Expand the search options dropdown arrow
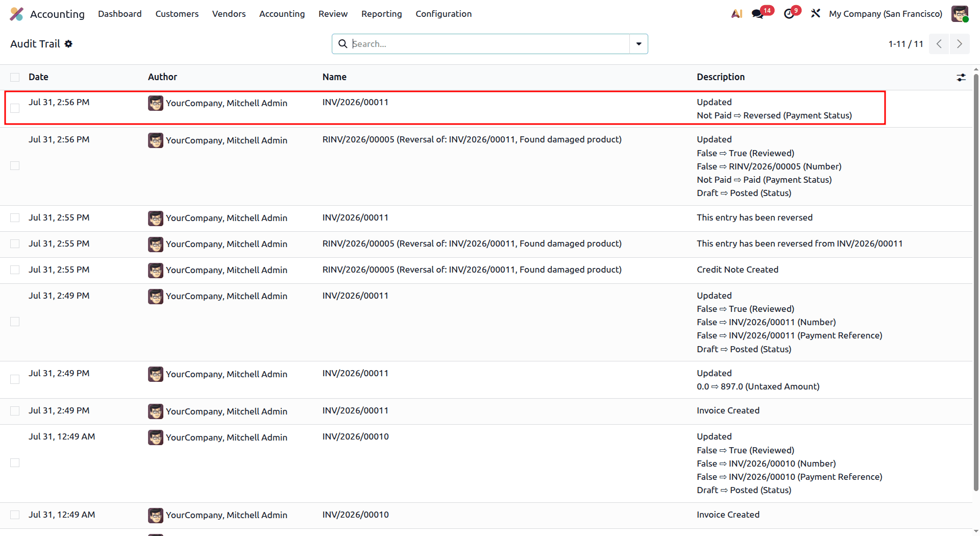This screenshot has width=980, height=536. [639, 44]
